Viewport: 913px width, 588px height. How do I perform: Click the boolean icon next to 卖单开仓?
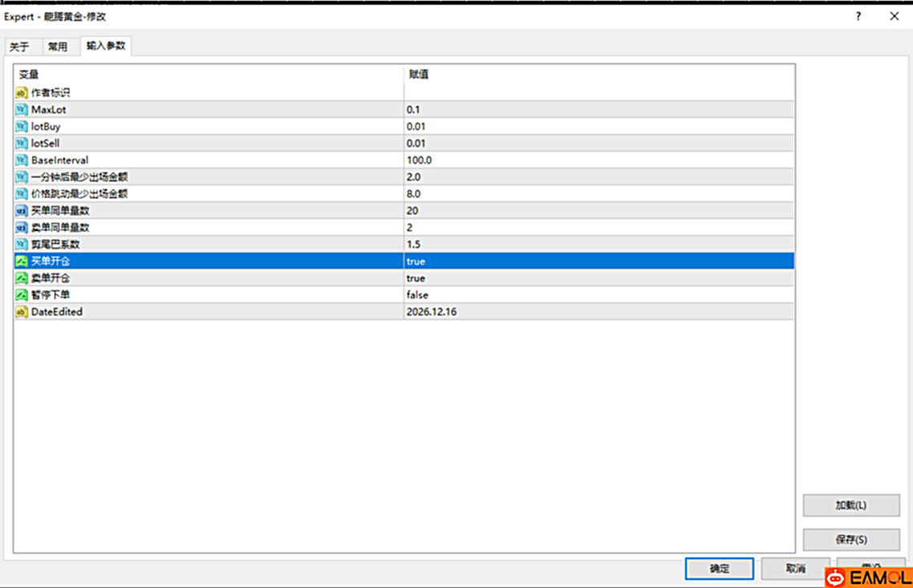(x=22, y=278)
